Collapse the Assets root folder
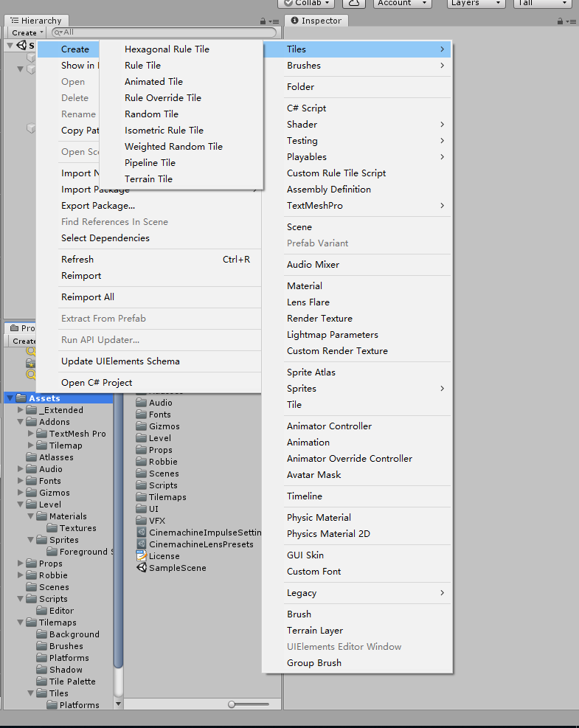Screen dimensions: 579x728 (10, 398)
